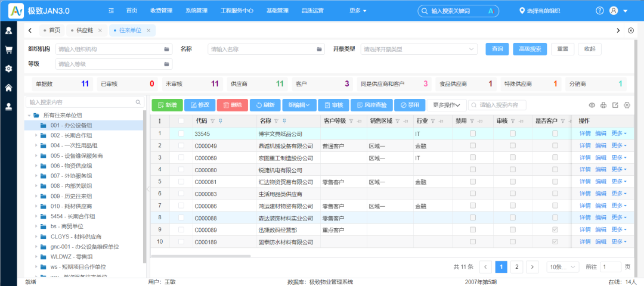Click the eye view icon above table
644x286 pixels.
[592, 105]
